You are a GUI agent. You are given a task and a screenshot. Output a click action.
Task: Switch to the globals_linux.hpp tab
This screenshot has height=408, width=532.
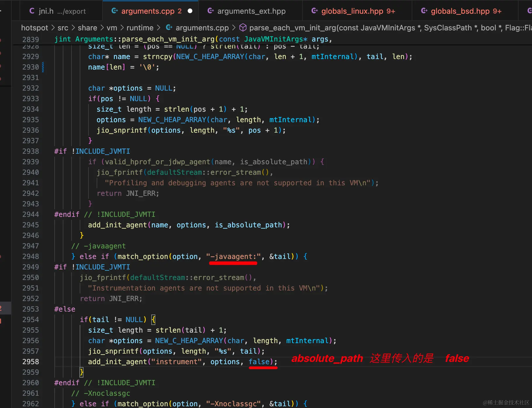(357, 11)
